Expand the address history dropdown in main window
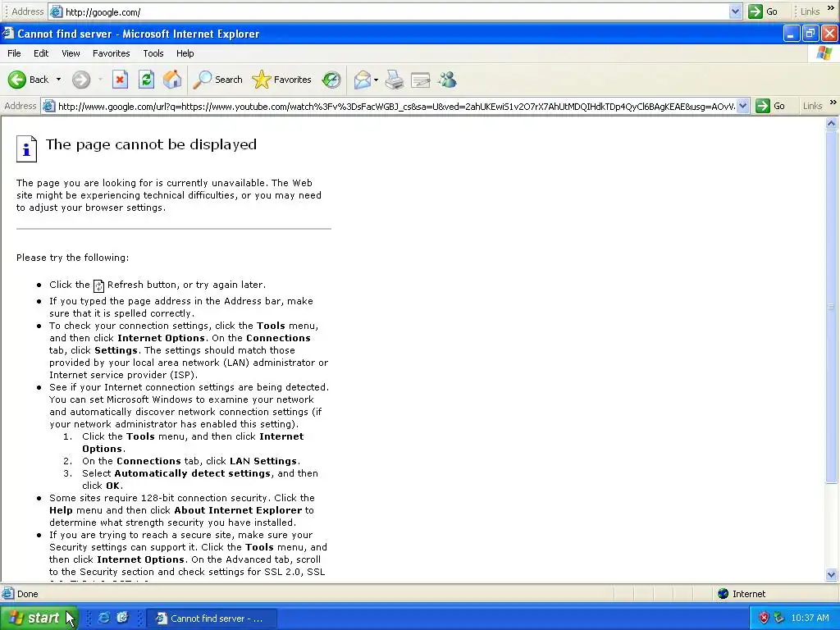The image size is (840, 630). [742, 106]
